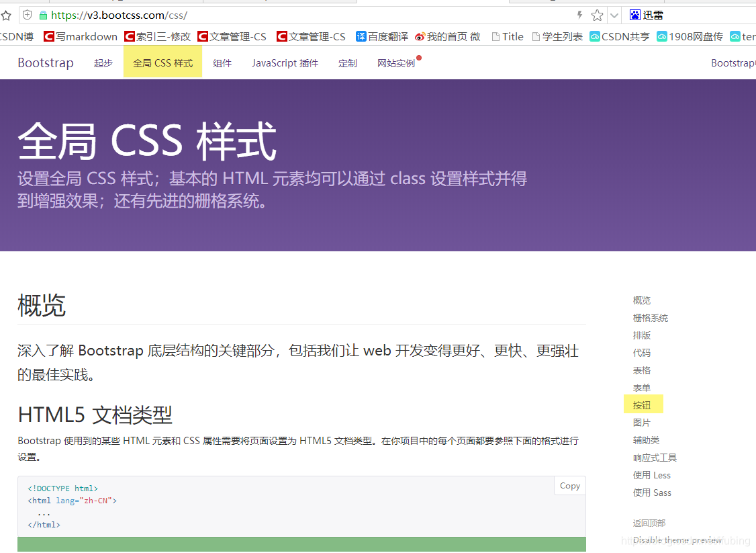Open the 索引三-修改 bookmark
This screenshot has width=756, height=553.
tap(158, 37)
